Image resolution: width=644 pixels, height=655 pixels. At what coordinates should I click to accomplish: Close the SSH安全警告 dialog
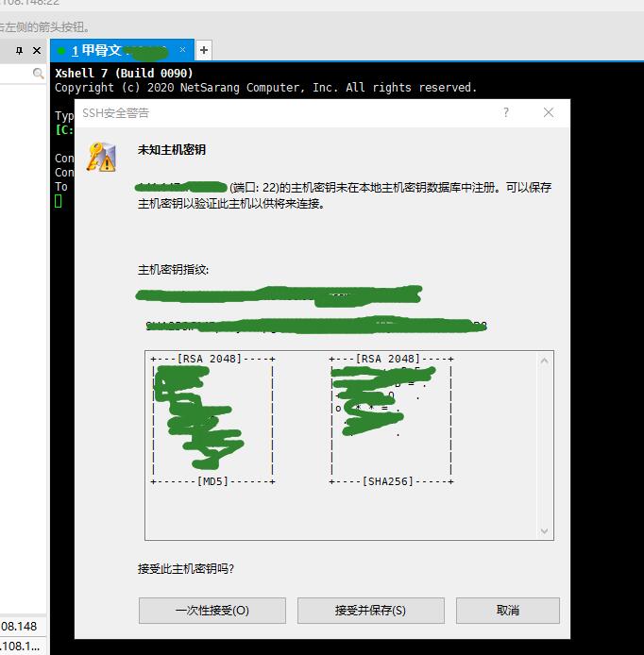[x=549, y=112]
